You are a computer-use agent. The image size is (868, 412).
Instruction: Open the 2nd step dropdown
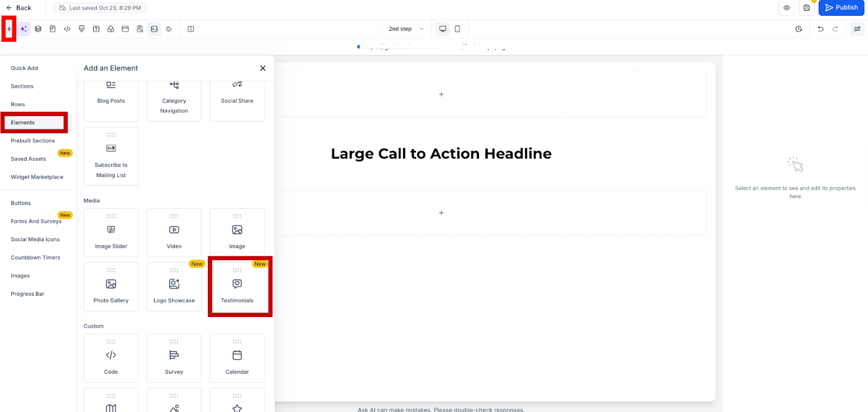(406, 29)
